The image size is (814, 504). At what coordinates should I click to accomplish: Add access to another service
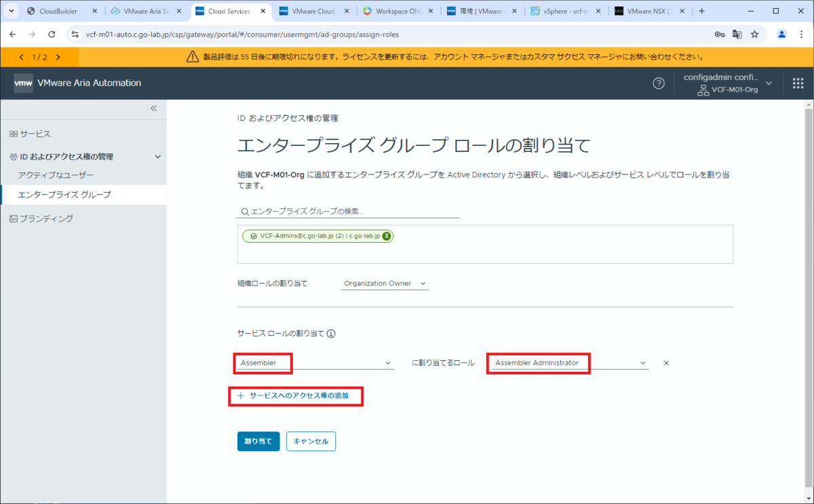point(293,395)
